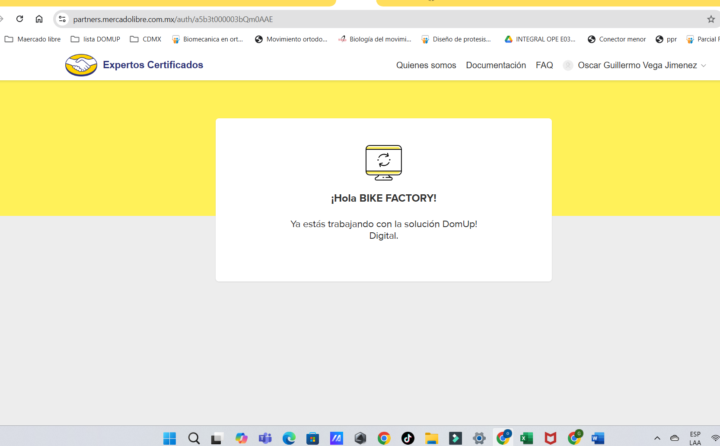Open network Wi-Fi tray icon
720x446 pixels.
715,438
